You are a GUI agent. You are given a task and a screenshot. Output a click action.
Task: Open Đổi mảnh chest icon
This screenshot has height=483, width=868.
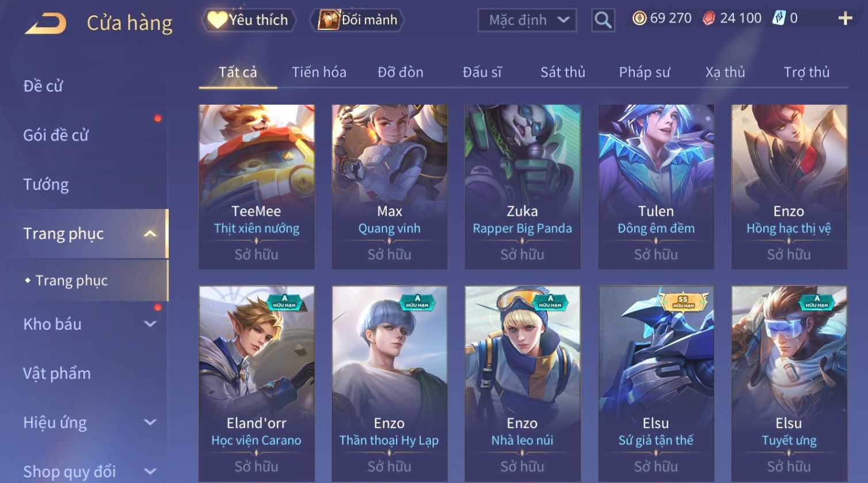(x=329, y=20)
